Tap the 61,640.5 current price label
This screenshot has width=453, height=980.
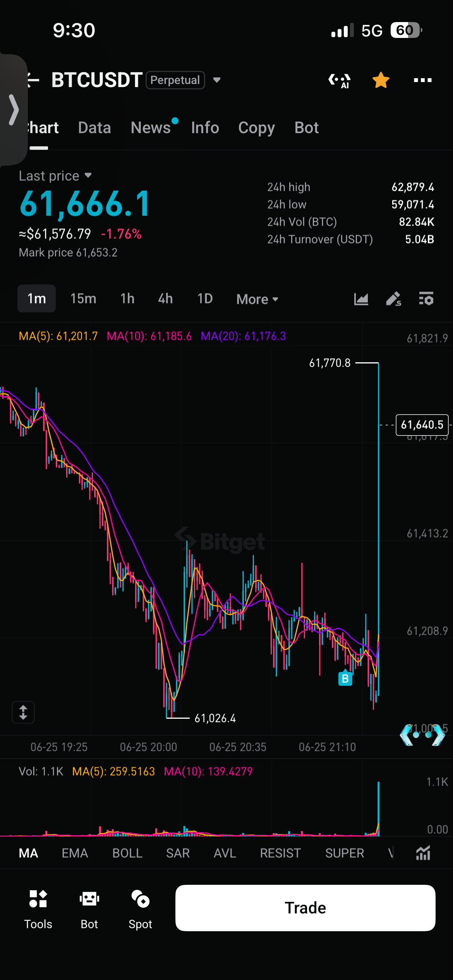click(x=422, y=425)
